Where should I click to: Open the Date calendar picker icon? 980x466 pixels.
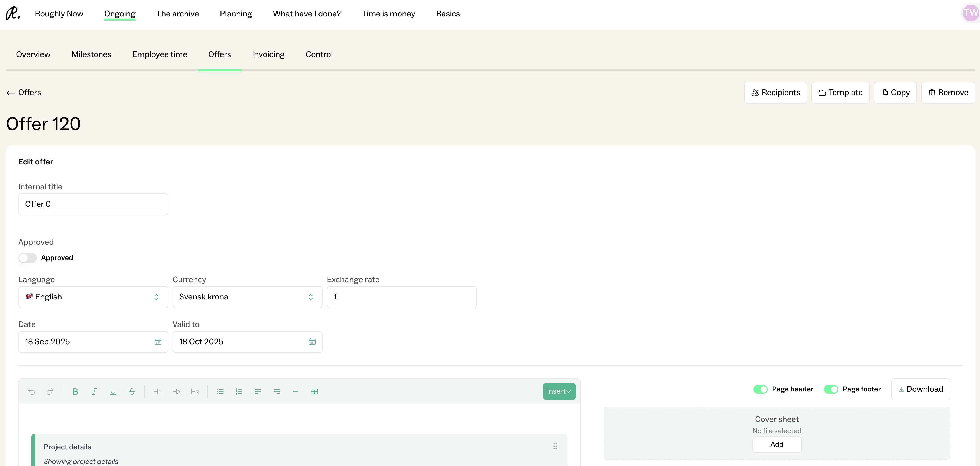pos(158,342)
